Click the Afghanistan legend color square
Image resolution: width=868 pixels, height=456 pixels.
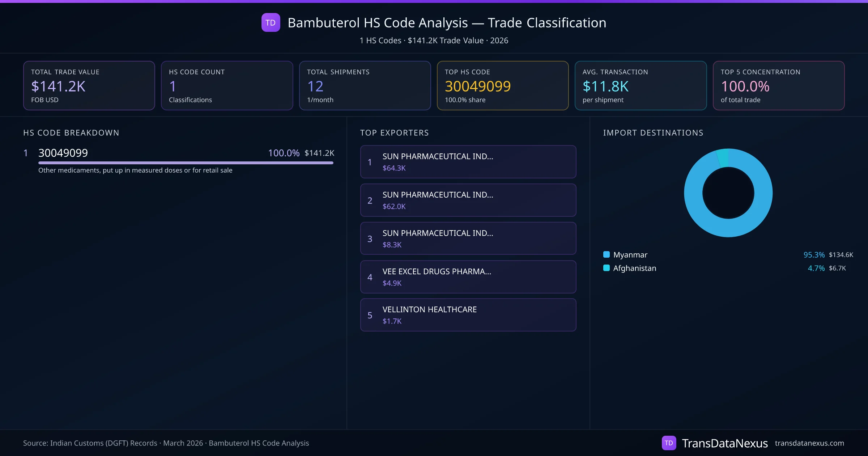(x=607, y=268)
